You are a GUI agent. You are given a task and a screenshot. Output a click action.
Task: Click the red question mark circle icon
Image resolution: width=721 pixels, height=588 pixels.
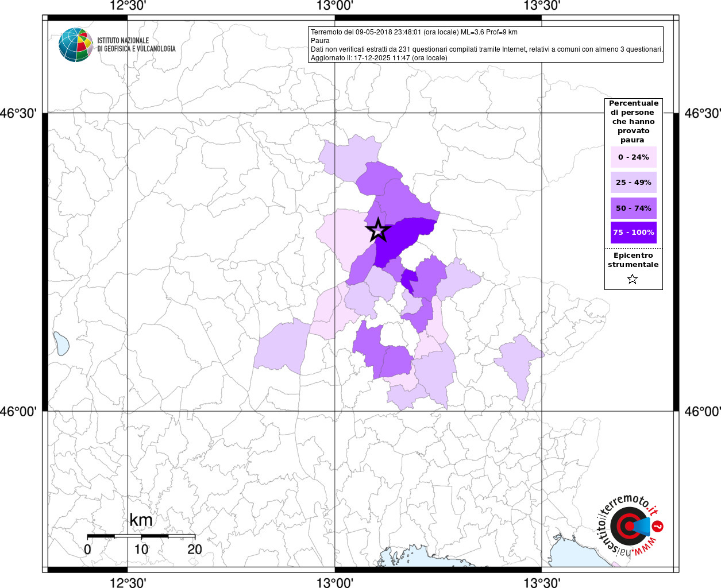point(658,527)
